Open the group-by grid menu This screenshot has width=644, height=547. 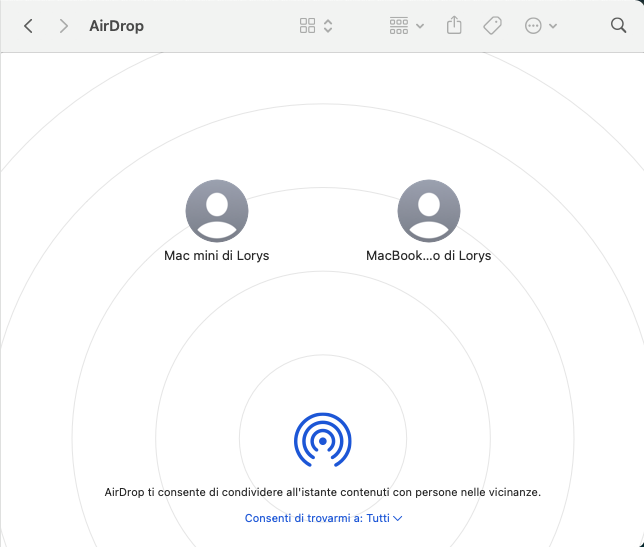pyautogui.click(x=406, y=25)
